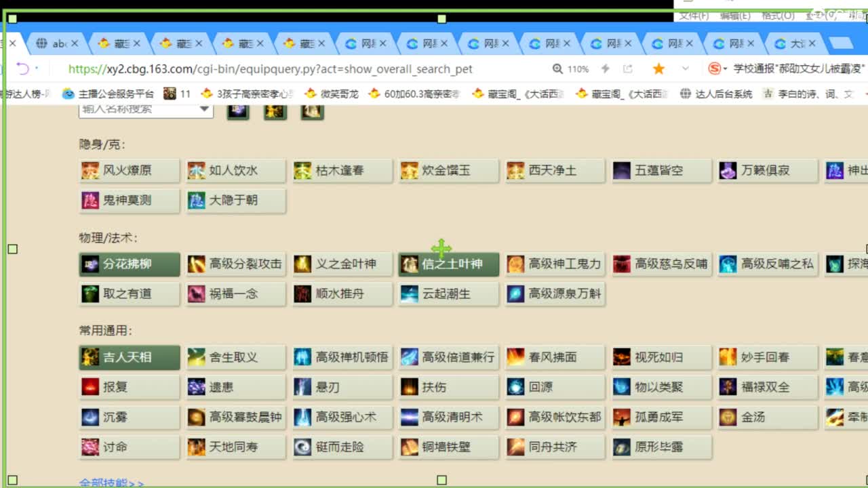868x488 pixels.
Task: Open the 110% zoom control
Action: click(571, 69)
